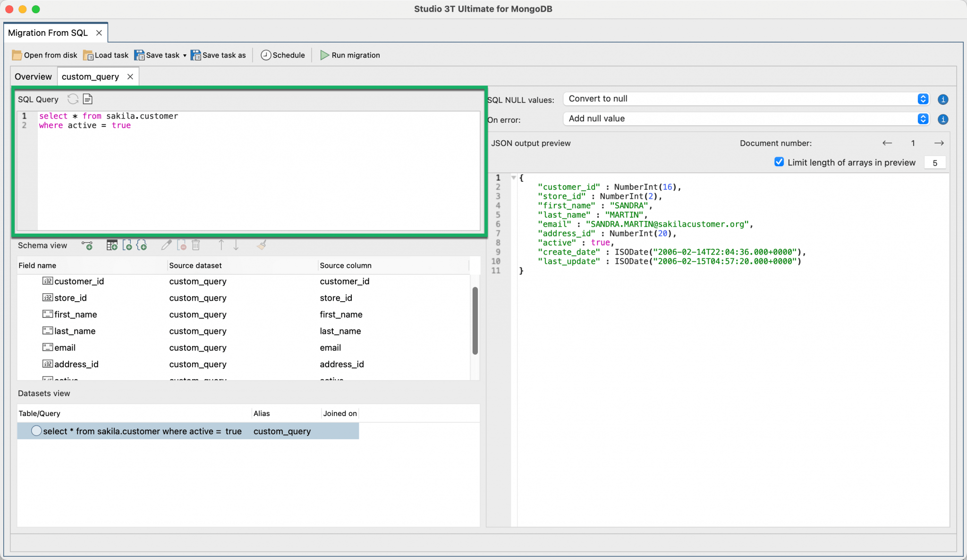This screenshot has height=560, width=967.
Task: Click the SQL query document icon
Action: tap(88, 99)
